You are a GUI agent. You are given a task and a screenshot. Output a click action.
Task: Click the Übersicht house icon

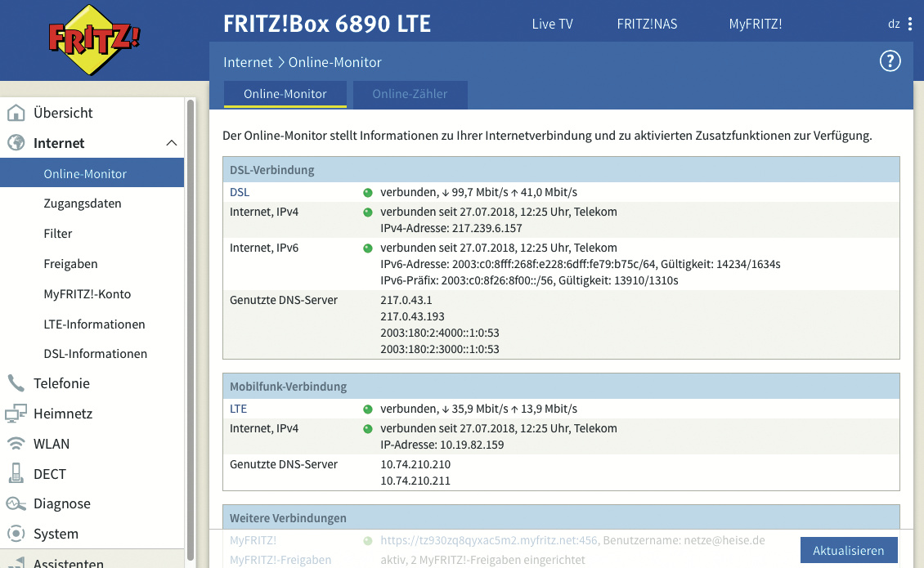pyautogui.click(x=16, y=113)
